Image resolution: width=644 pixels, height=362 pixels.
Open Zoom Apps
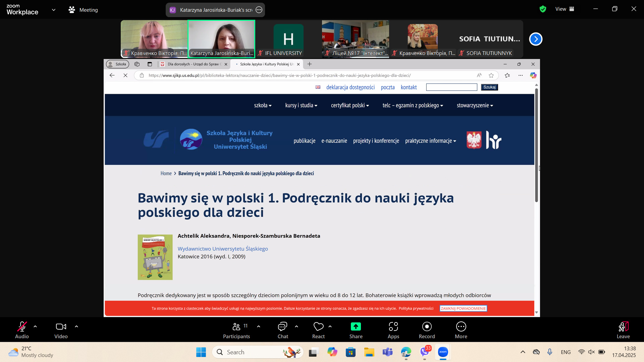click(x=393, y=330)
